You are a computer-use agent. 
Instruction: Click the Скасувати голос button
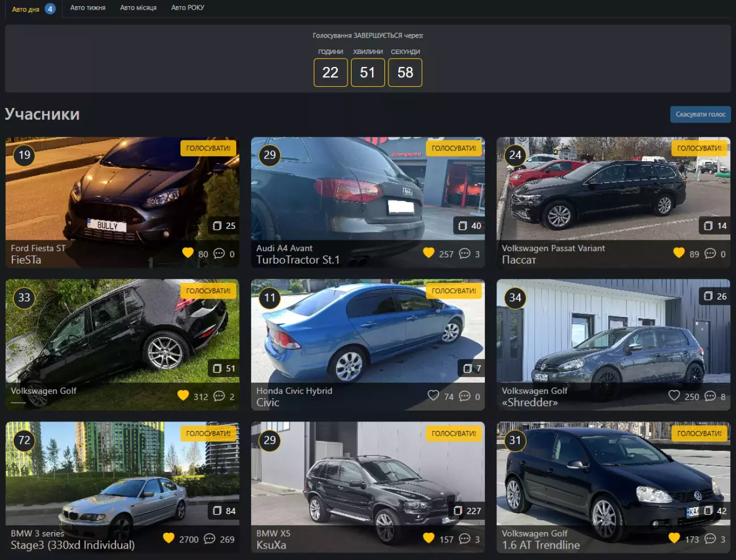[700, 114]
